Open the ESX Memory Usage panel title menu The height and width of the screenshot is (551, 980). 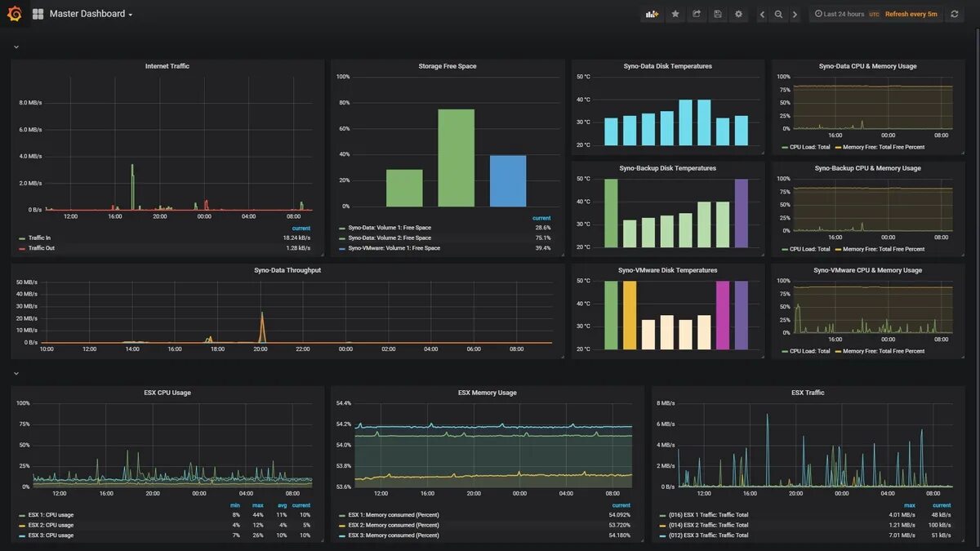(x=488, y=393)
